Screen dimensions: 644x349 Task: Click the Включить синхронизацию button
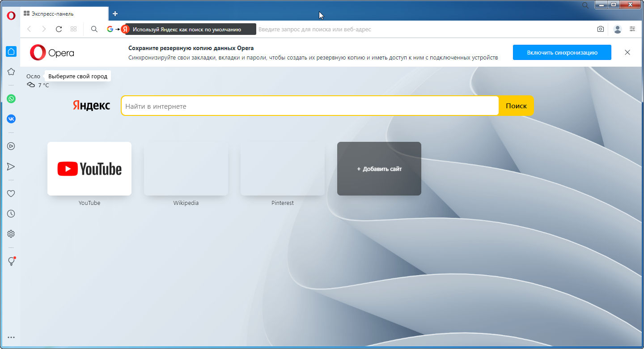click(562, 52)
